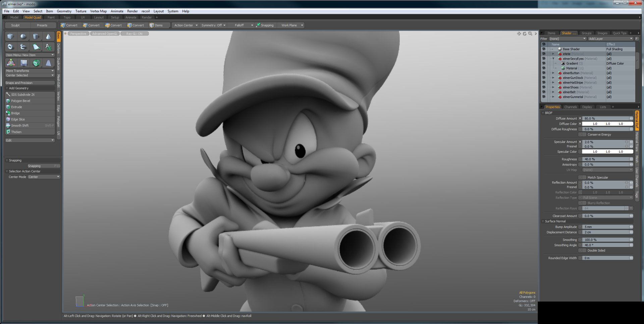Click the Presets button

coord(42,25)
